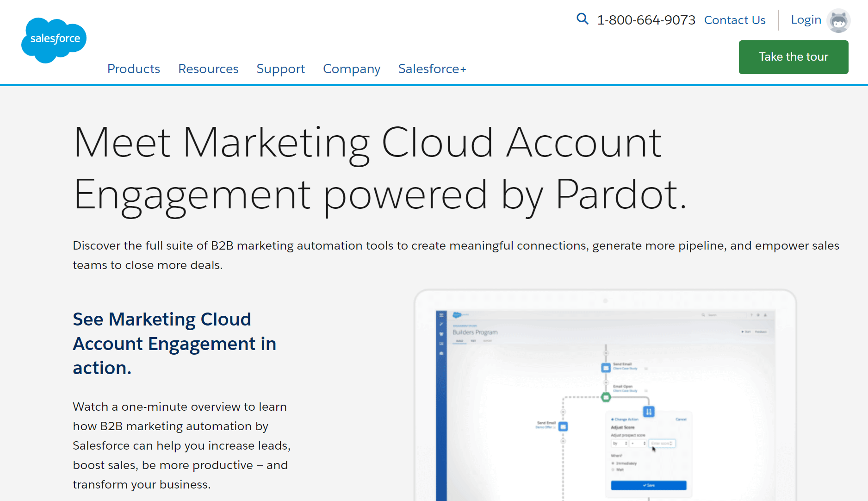
Task: Select the Immediately radio button
Action: [x=613, y=463]
